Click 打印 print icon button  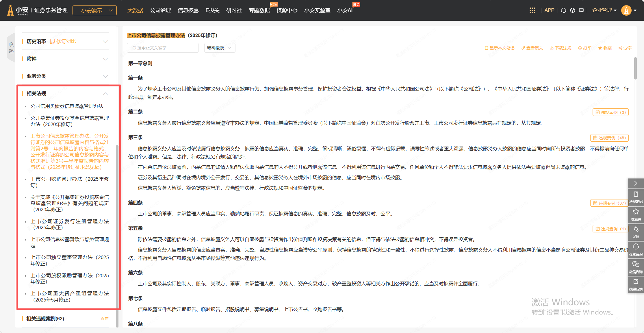click(585, 48)
